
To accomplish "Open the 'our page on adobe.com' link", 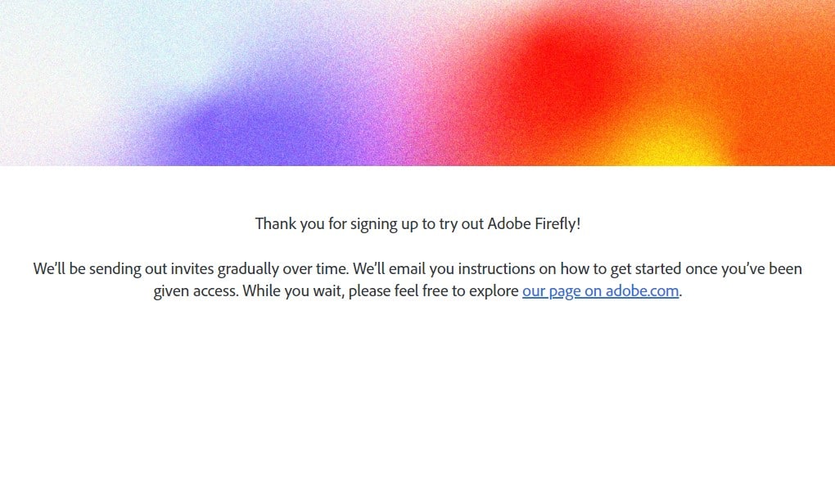I will click(x=600, y=291).
